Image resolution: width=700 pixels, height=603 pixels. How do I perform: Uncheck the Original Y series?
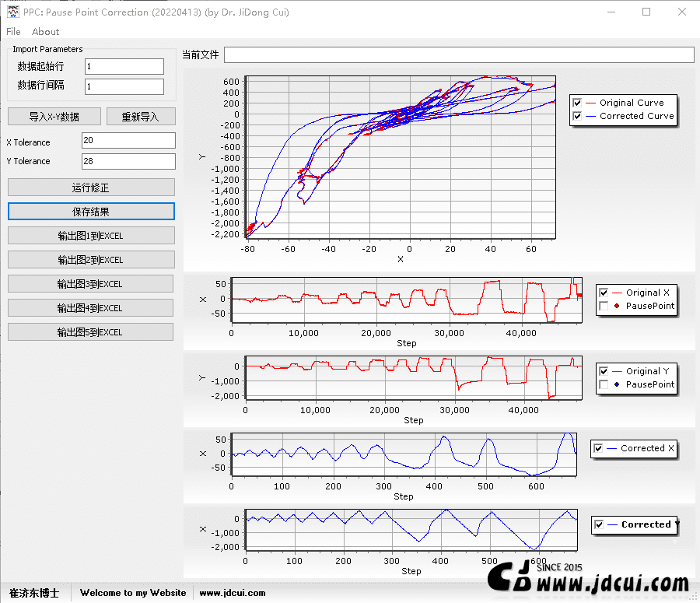(604, 371)
